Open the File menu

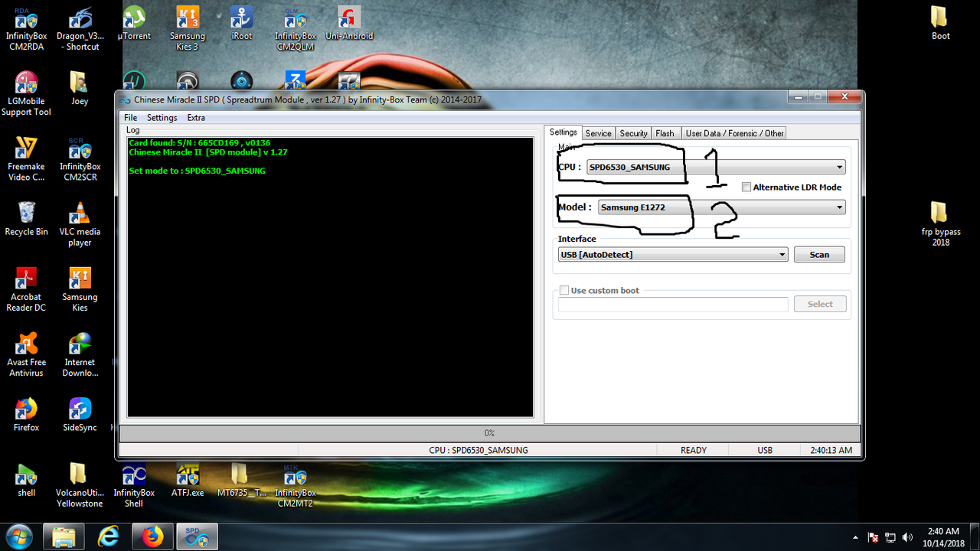[x=131, y=118]
